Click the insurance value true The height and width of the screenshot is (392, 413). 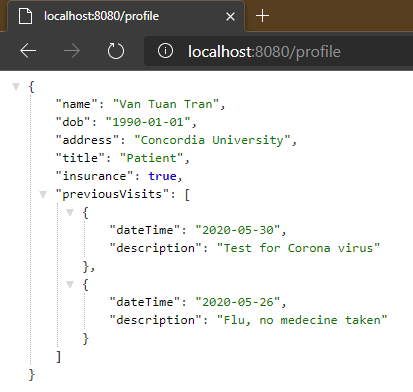162,176
